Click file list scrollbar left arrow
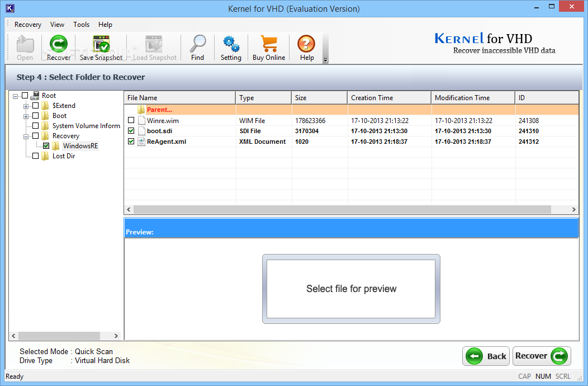Image resolution: width=588 pixels, height=386 pixels. click(x=129, y=210)
